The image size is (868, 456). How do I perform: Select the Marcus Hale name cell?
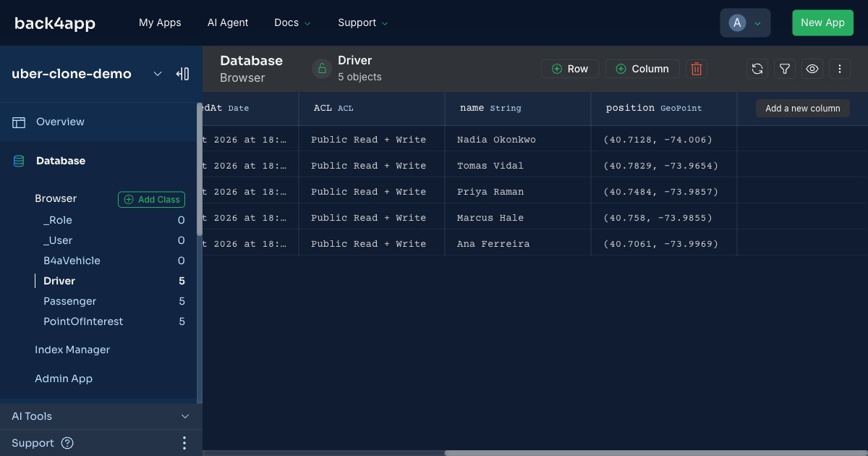click(518, 218)
